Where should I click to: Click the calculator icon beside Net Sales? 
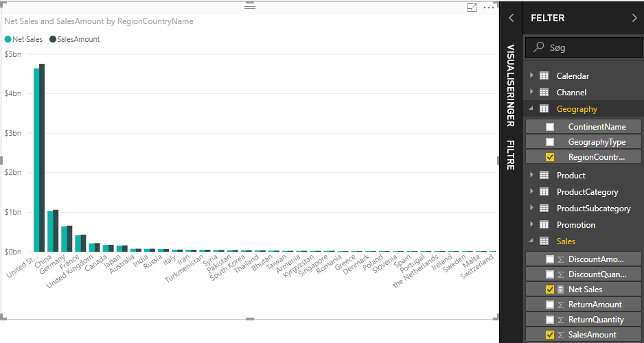click(560, 289)
